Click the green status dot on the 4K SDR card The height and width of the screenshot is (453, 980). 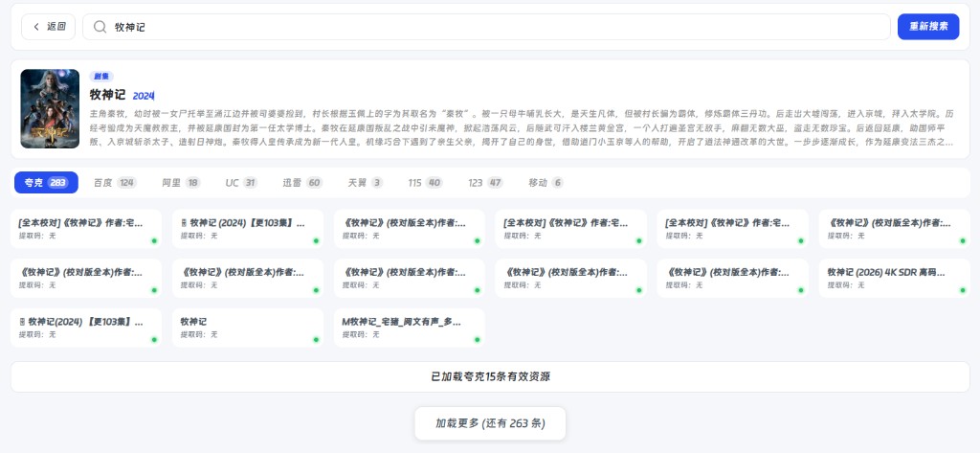pos(963,290)
